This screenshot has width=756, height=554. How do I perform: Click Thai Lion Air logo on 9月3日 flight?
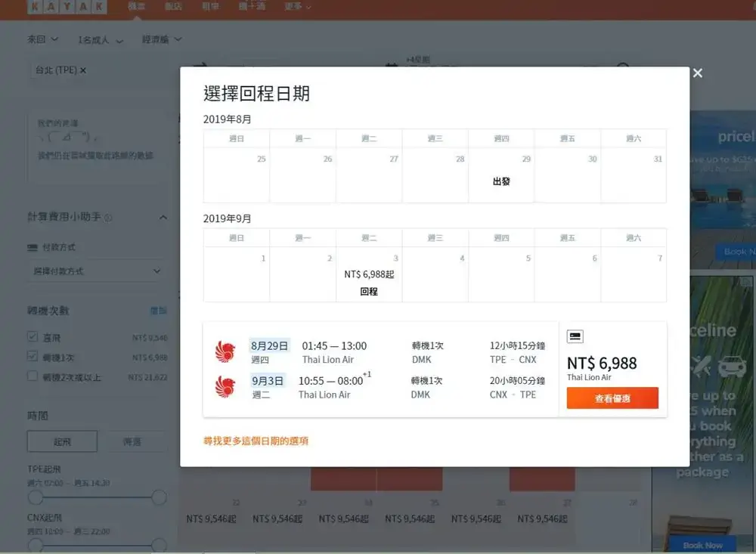(225, 387)
